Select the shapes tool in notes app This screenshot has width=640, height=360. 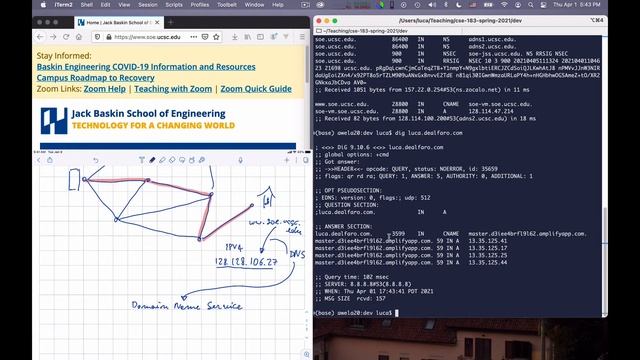[192, 160]
